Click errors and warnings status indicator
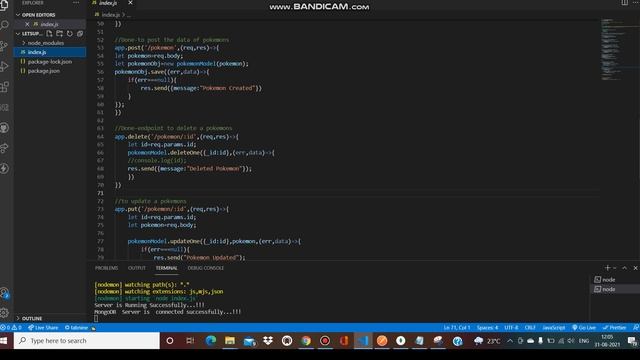 pos(11,327)
